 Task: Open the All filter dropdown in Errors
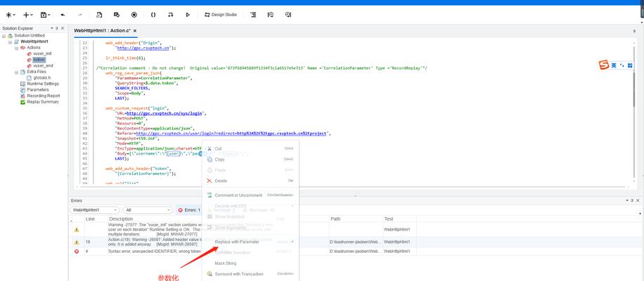(148, 210)
